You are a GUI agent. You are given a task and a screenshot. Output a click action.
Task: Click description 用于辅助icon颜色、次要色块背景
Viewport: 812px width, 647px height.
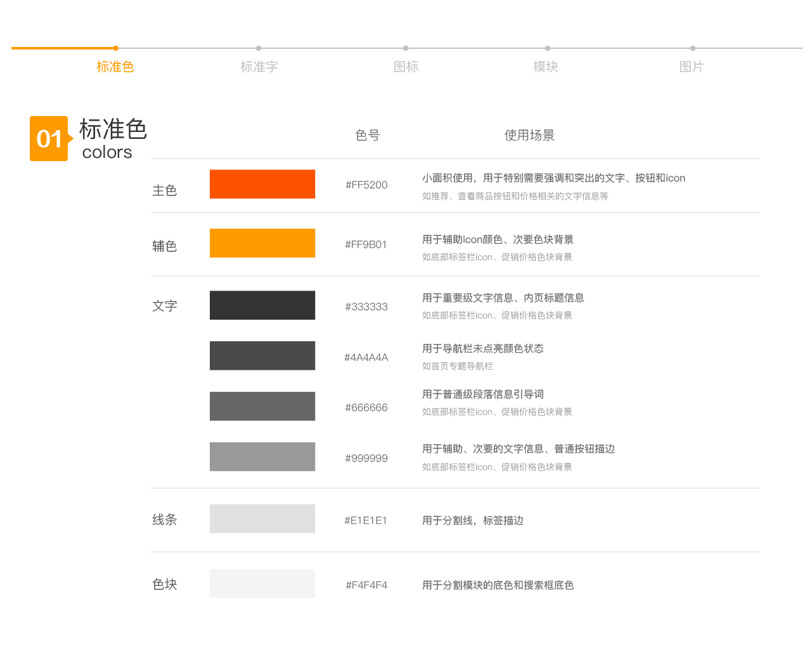[x=498, y=239]
